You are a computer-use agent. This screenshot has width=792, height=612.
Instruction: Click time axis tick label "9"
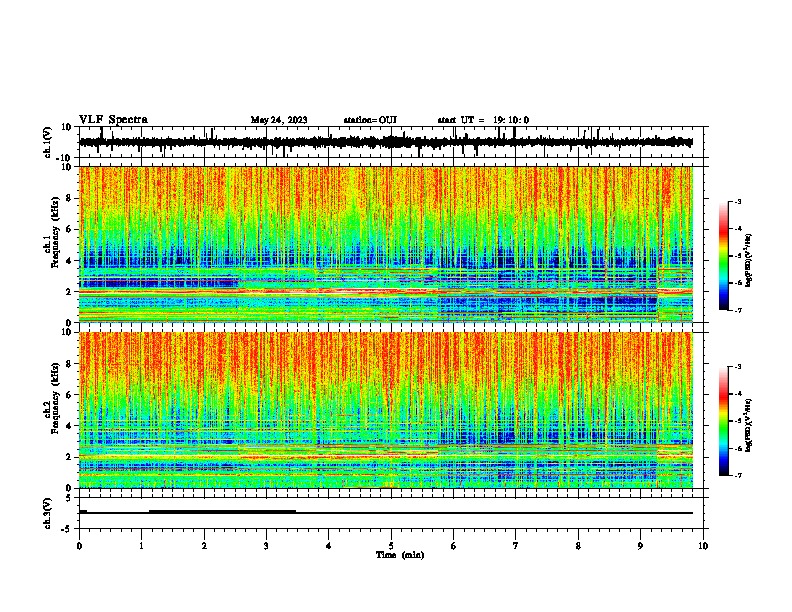640,546
